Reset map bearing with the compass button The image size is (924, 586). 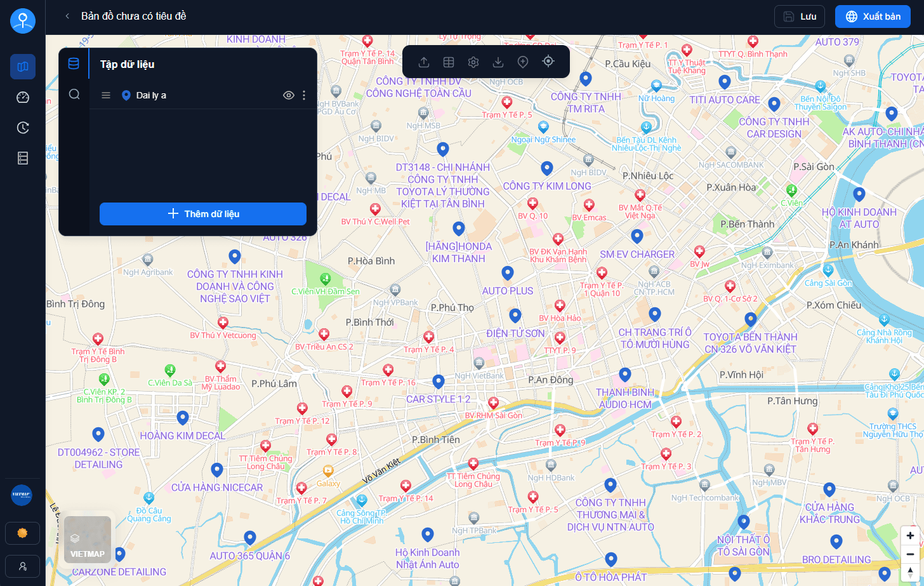910,572
